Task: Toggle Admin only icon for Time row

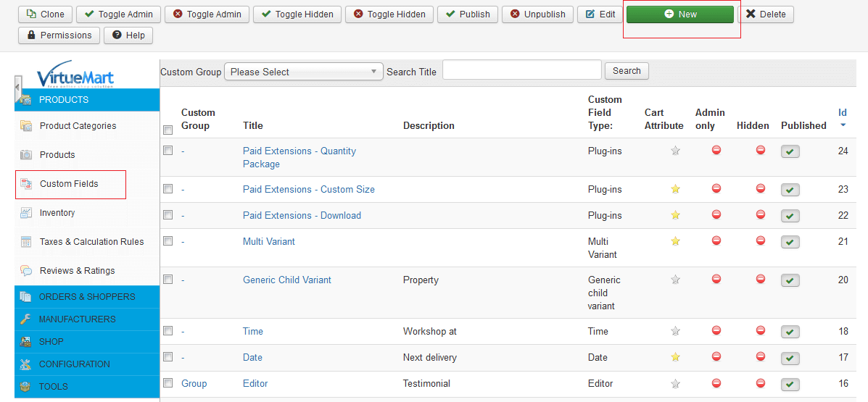Action: coord(716,331)
